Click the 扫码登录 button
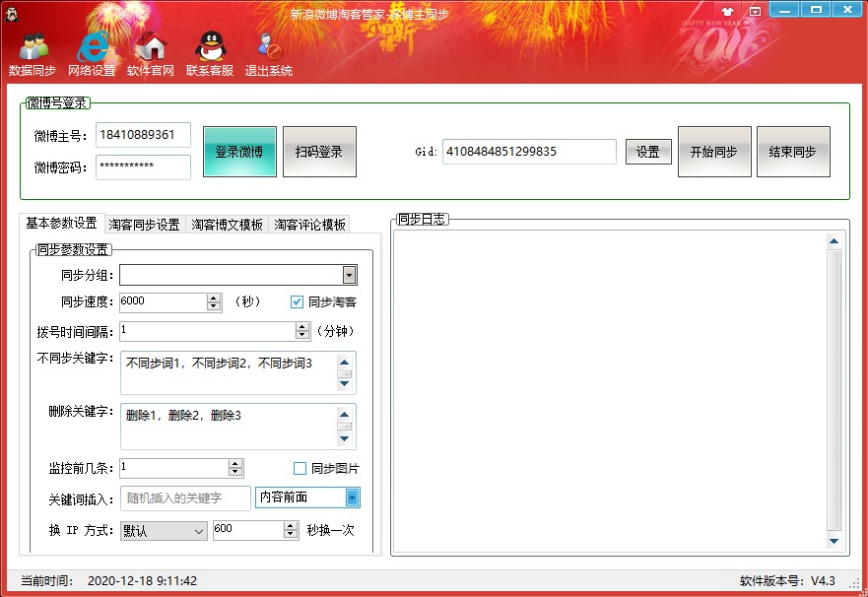Viewport: 868px width, 597px height. 319,152
